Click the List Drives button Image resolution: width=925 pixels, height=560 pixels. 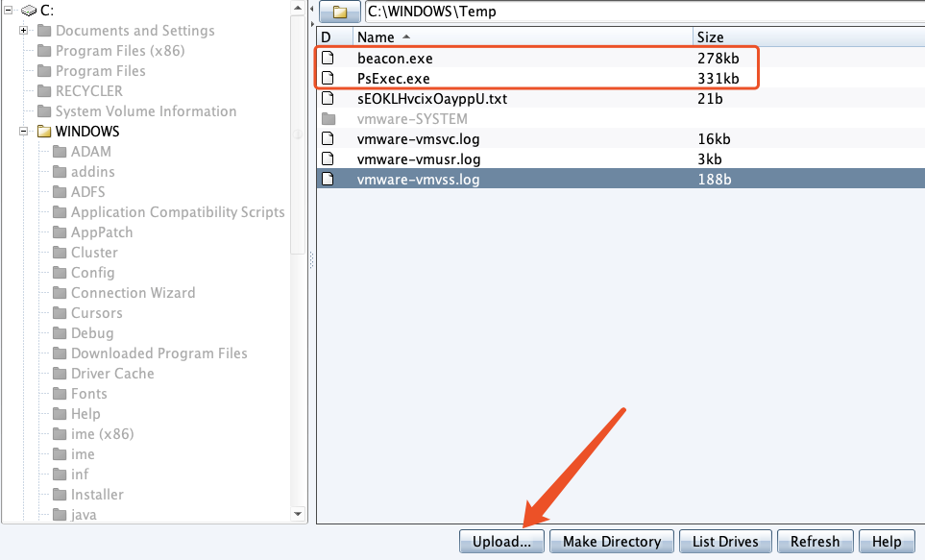click(x=725, y=541)
